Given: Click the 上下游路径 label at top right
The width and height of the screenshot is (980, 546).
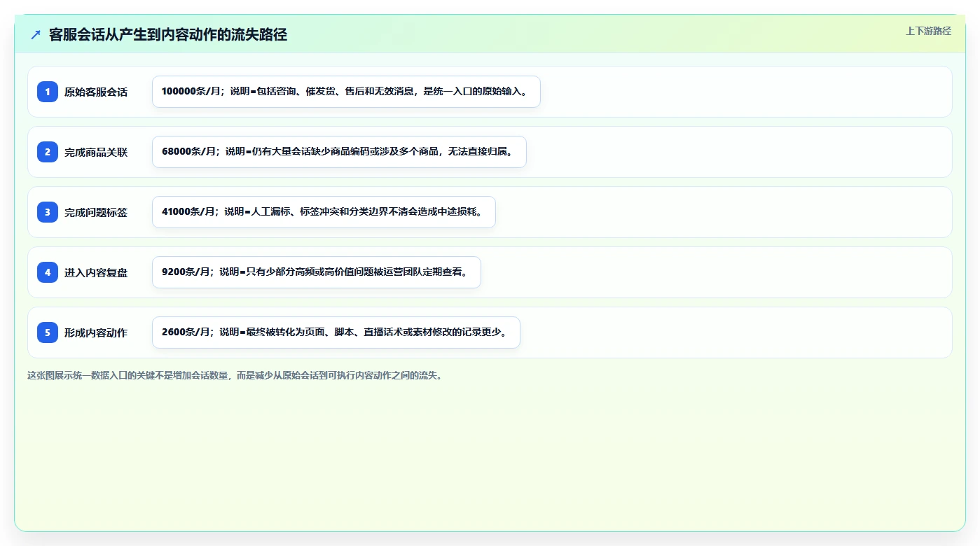Looking at the screenshot, I should point(928,31).
